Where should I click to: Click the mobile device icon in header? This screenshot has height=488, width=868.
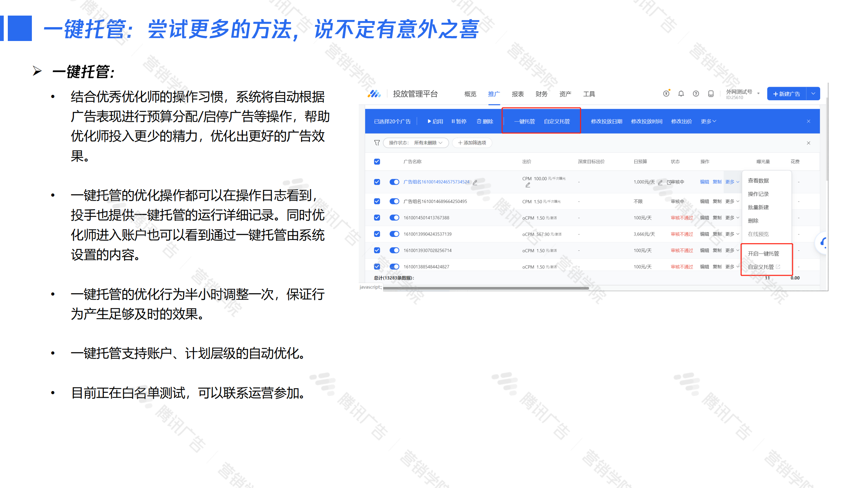711,94
